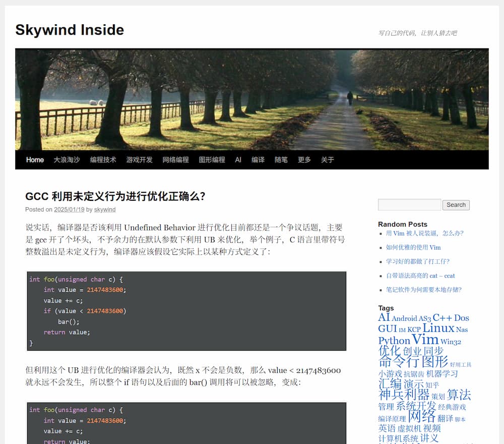
Task: Click inside the search input box
Action: [409, 205]
